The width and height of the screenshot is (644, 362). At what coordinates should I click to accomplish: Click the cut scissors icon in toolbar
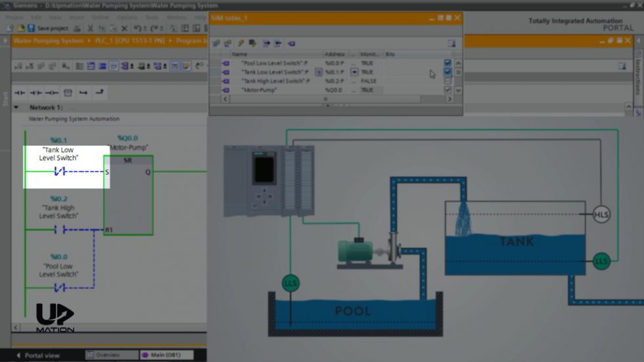pos(90,28)
